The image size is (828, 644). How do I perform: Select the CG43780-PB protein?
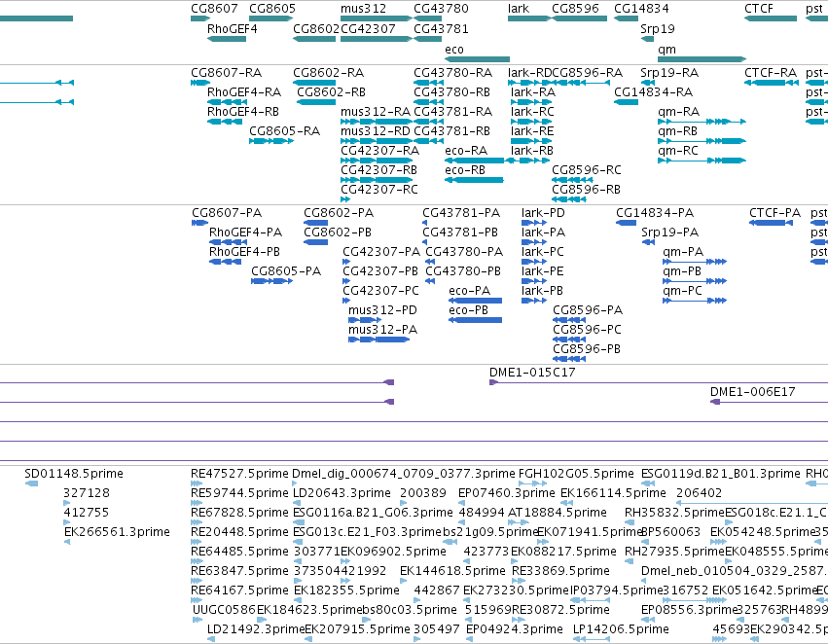point(430,281)
